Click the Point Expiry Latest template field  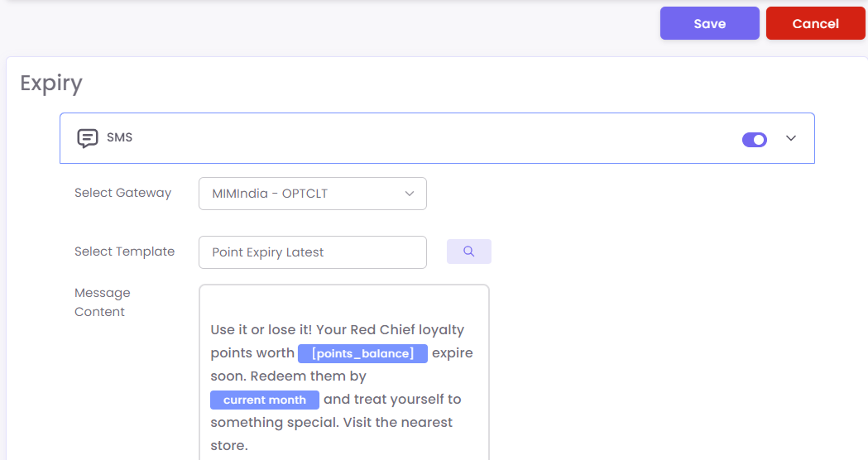[x=312, y=252]
